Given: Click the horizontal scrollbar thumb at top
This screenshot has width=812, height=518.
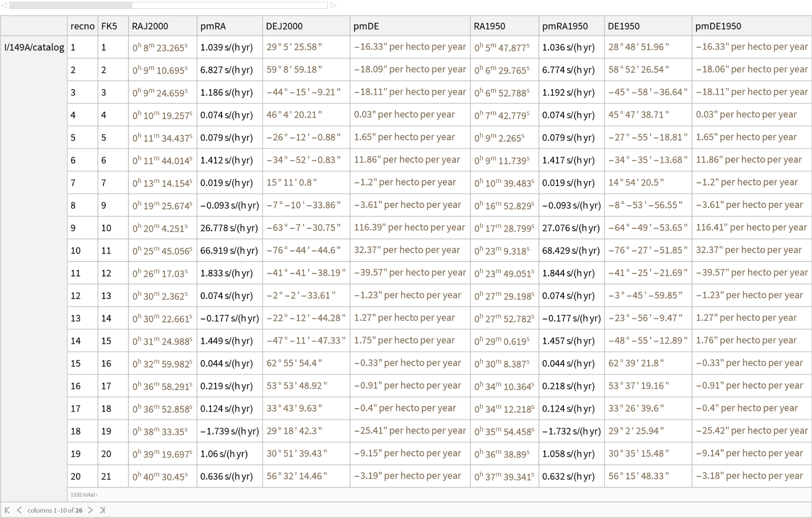Looking at the screenshot, I should (x=71, y=5).
